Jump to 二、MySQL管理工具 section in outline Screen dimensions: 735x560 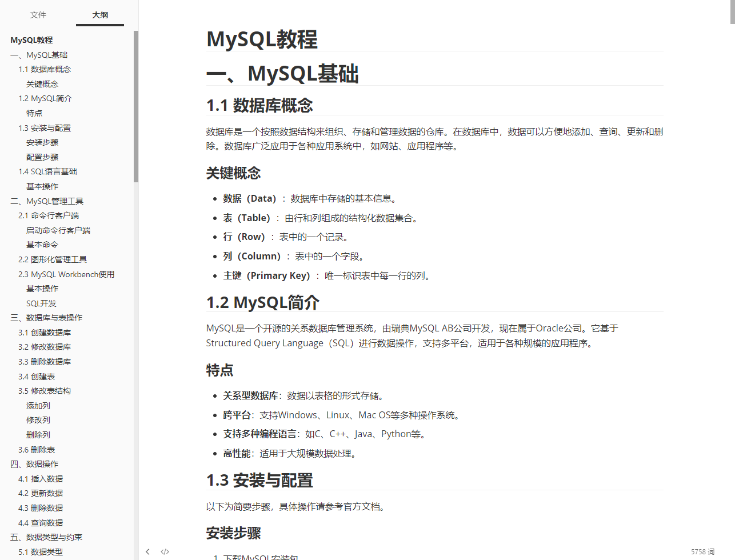[x=47, y=201]
